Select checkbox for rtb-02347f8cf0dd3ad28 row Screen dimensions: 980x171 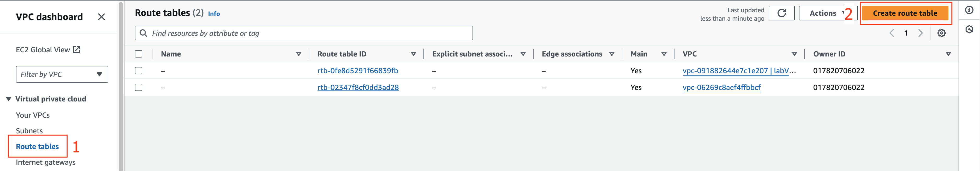pyautogui.click(x=139, y=88)
